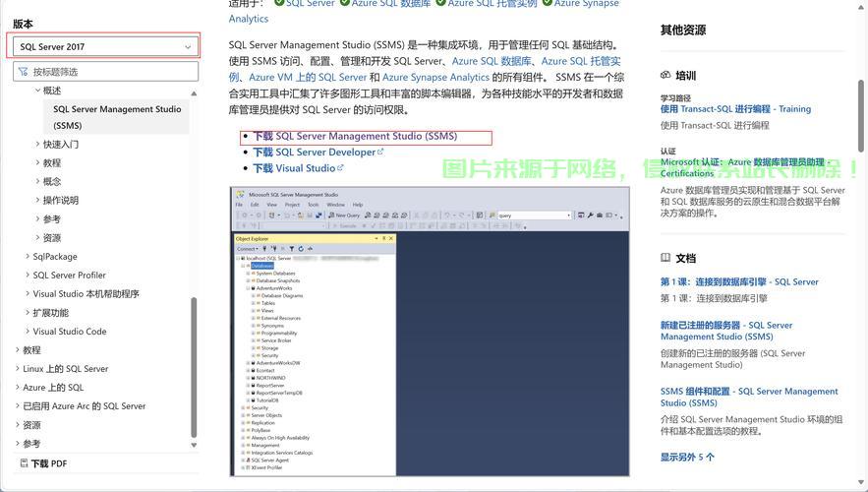Click the 下载 PDF download icon
The width and height of the screenshot is (868, 492).
pyautogui.click(x=24, y=463)
